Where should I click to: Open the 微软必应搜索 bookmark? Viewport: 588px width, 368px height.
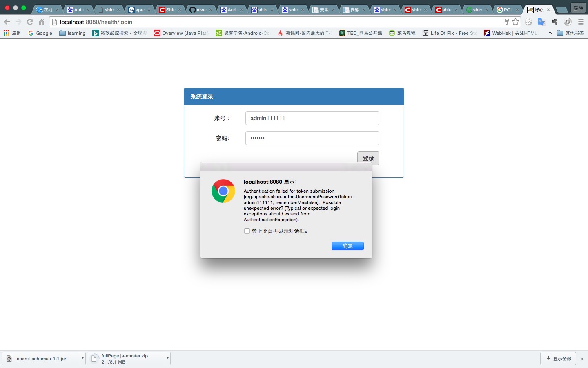[119, 33]
